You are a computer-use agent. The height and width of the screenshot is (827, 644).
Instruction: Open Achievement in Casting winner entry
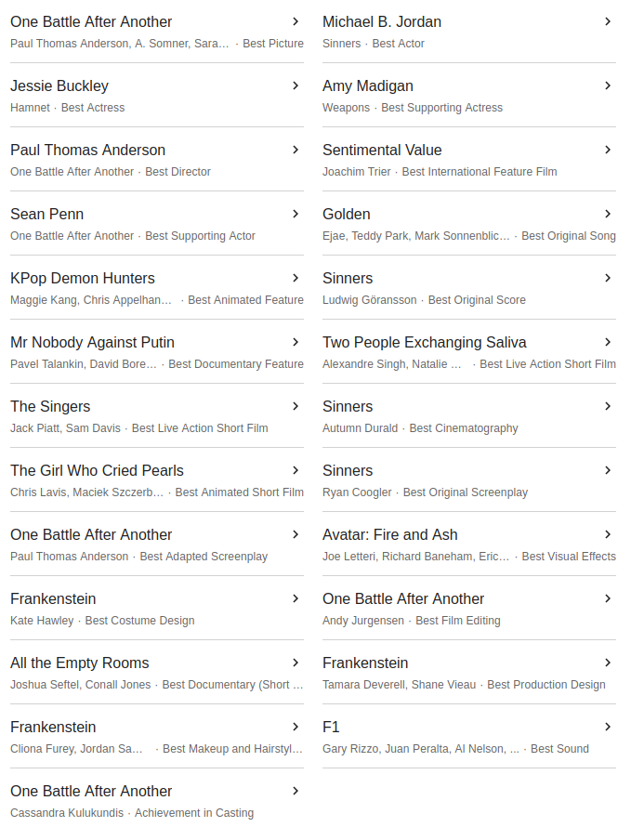(x=157, y=801)
